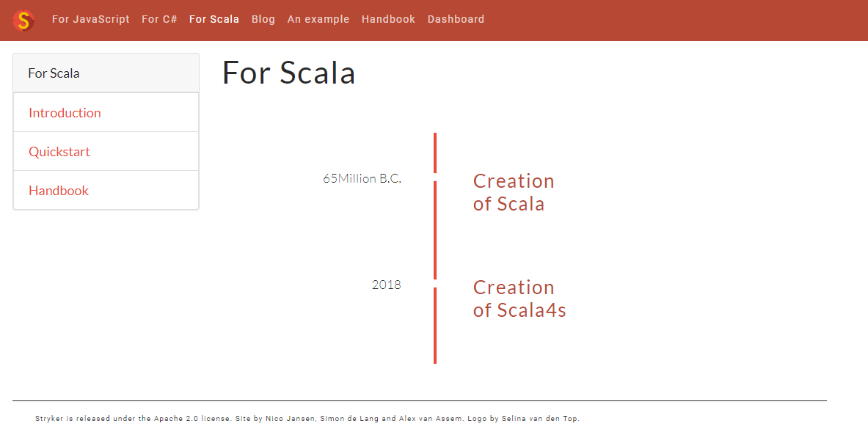
Task: Click Handbook in the top navbar
Action: click(388, 20)
